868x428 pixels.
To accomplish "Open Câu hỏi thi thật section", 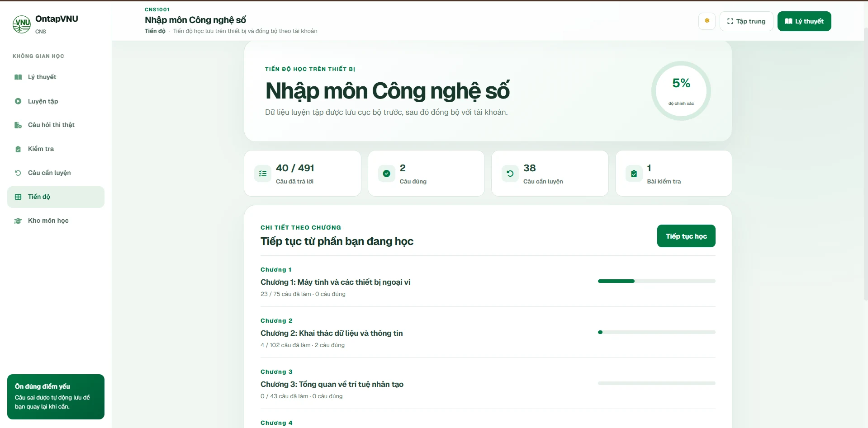I will (56, 125).
